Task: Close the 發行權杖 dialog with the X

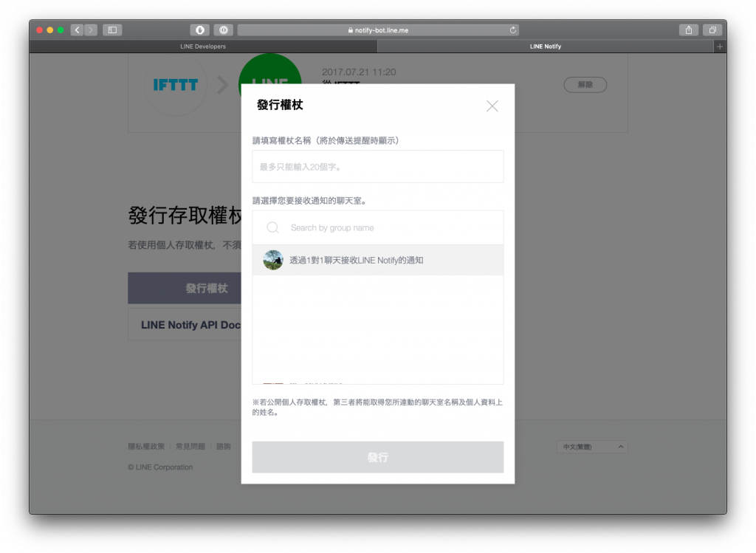Action: (x=492, y=106)
